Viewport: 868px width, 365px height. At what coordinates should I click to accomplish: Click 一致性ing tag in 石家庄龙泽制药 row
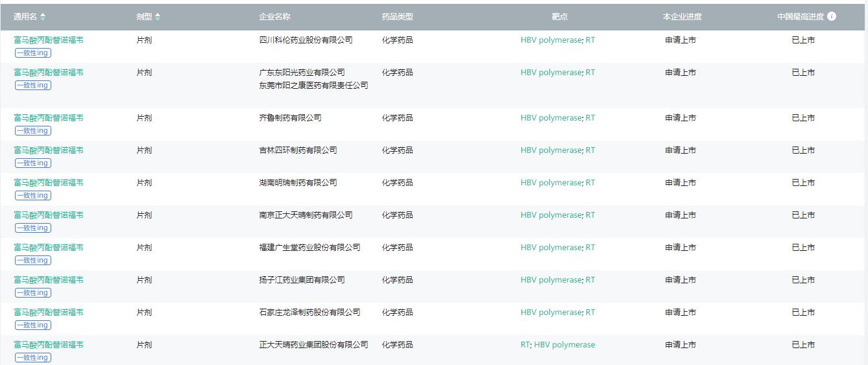pos(33,325)
